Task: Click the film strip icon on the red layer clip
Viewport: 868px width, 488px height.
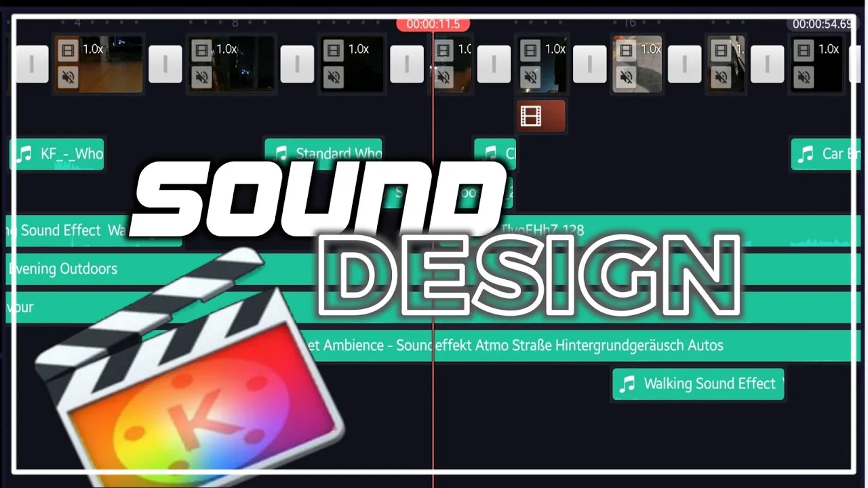Action: (x=531, y=117)
